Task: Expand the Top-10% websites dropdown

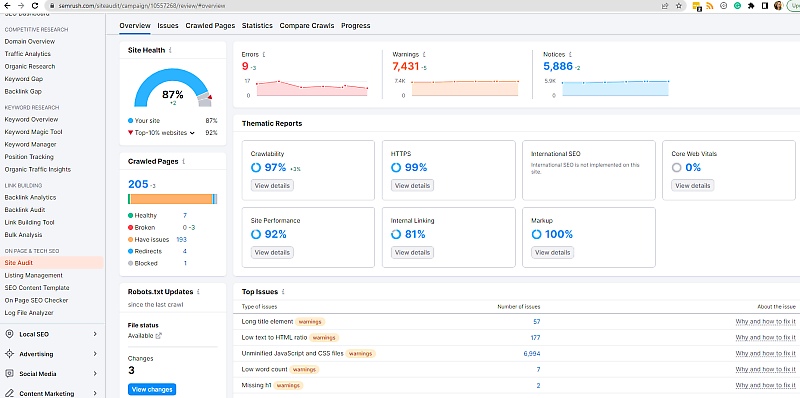Action: point(192,133)
